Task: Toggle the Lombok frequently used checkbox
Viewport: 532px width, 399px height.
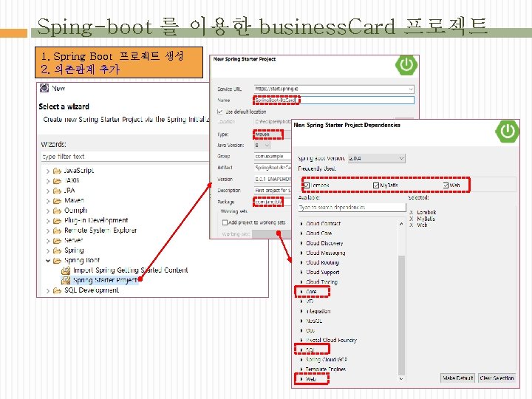Action: (x=307, y=185)
